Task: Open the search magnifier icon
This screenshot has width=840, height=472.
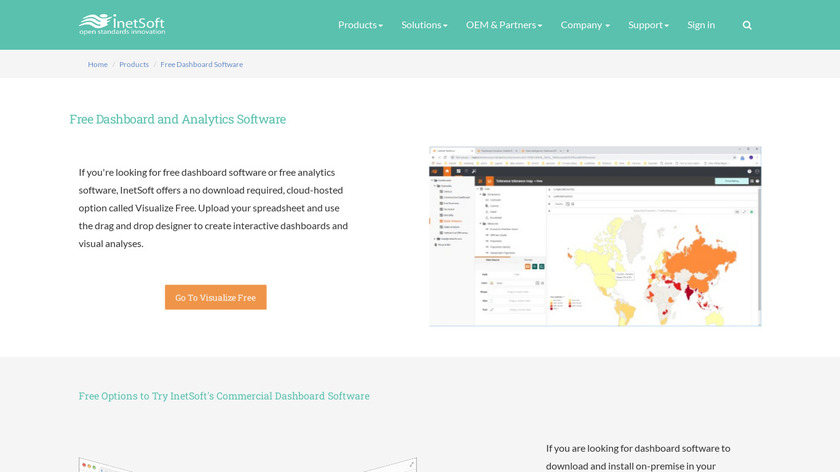Action: coord(747,25)
